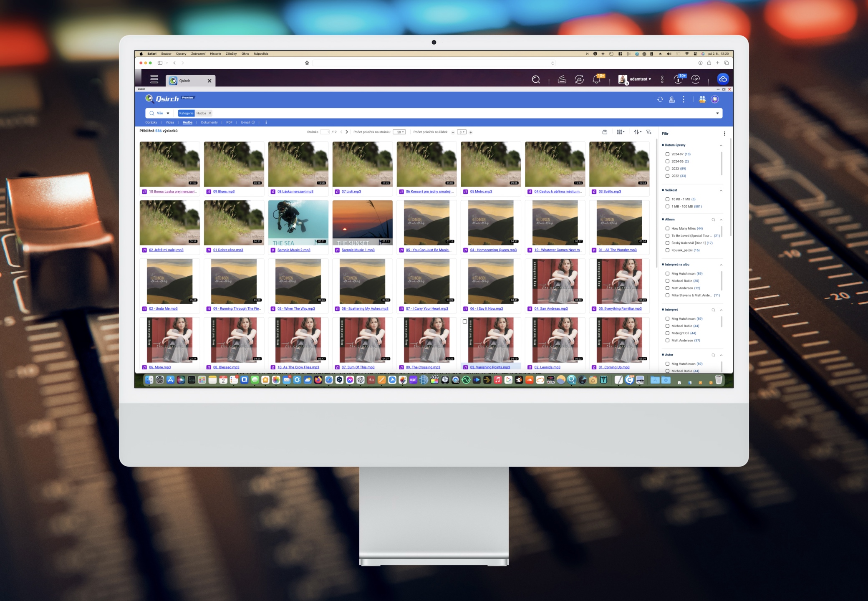Collapse the Velikost filter section
Viewport: 868px width, 601px height.
point(721,190)
